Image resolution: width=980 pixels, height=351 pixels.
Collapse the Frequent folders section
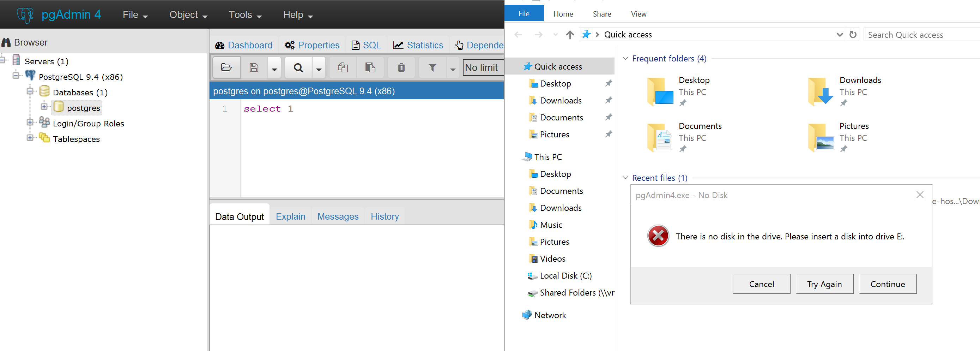(x=625, y=59)
